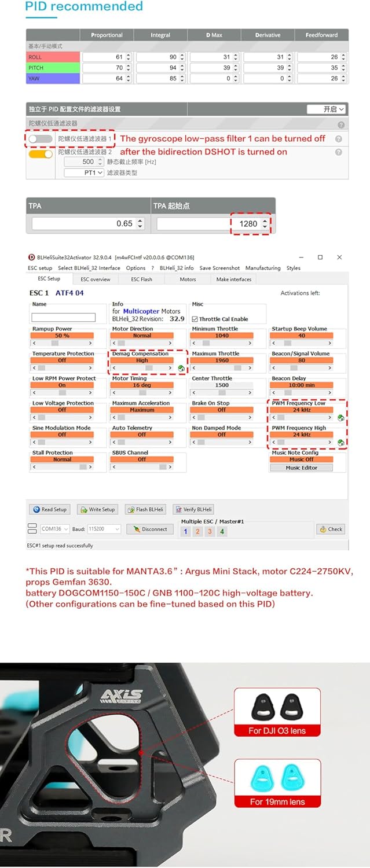The image size is (370, 868).
Task: Click the cyan 19mm lens gasket image
Action: click(x=277, y=778)
